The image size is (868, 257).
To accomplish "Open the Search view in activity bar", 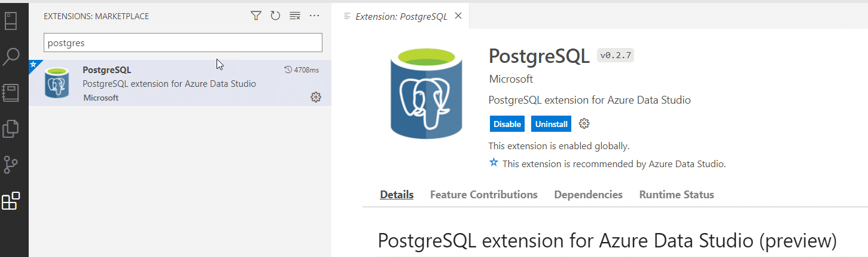I will click(11, 57).
